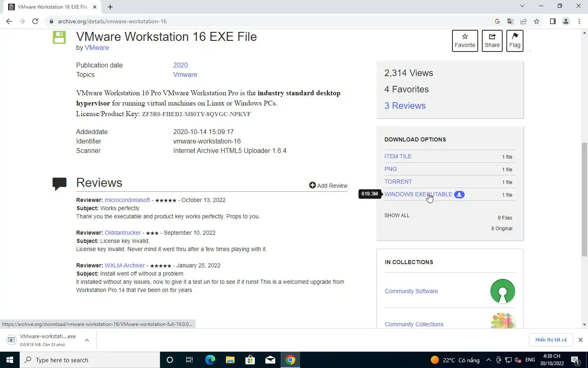Show hidden system tray icons

[488, 360]
